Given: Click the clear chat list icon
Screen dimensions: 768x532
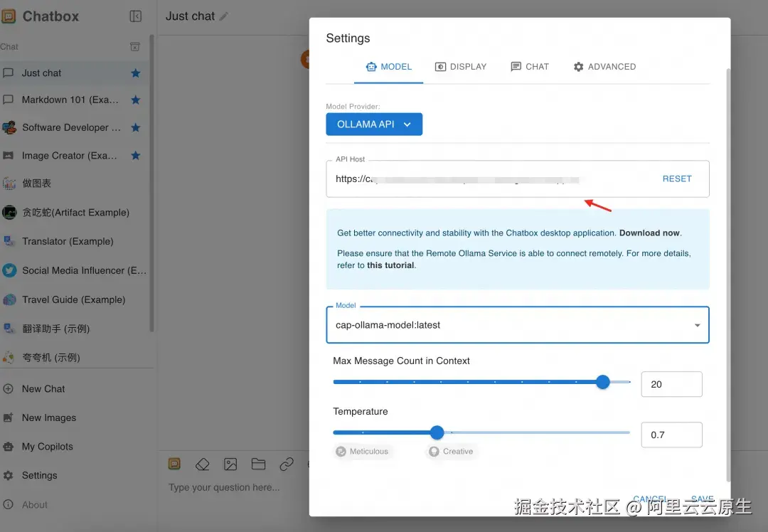Looking at the screenshot, I should click(x=134, y=46).
